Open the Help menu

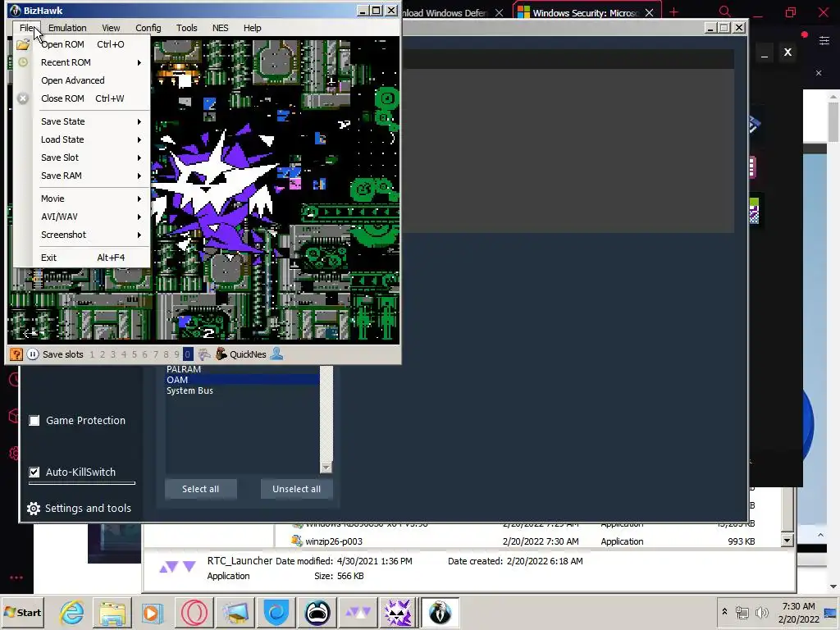pos(252,28)
